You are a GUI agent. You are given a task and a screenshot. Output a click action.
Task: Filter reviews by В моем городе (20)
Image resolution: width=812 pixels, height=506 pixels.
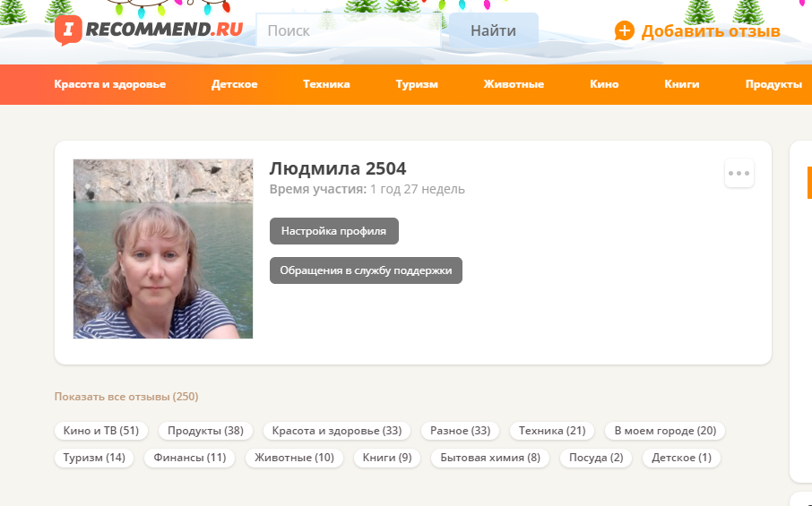(x=665, y=431)
